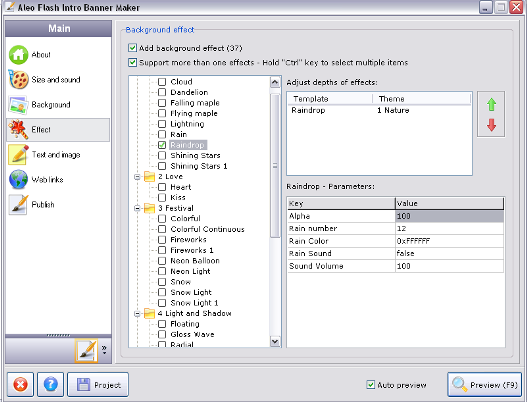
Task: Open Background picture icon in sidebar
Action: coord(18,105)
